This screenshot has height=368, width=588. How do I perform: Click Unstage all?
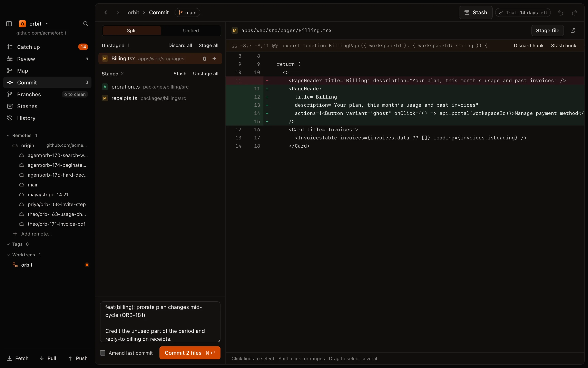click(x=206, y=74)
